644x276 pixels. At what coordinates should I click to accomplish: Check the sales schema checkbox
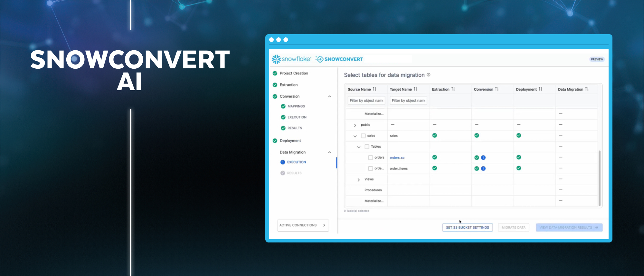[x=363, y=136]
